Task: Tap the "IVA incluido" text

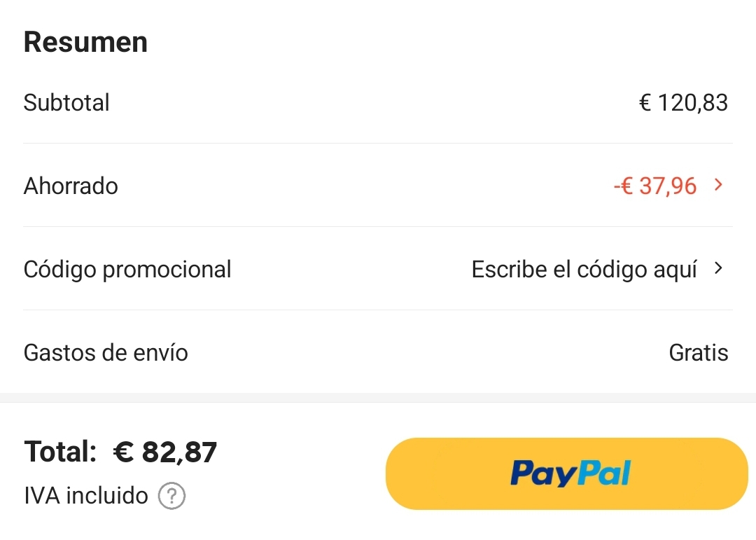Action: (x=86, y=496)
